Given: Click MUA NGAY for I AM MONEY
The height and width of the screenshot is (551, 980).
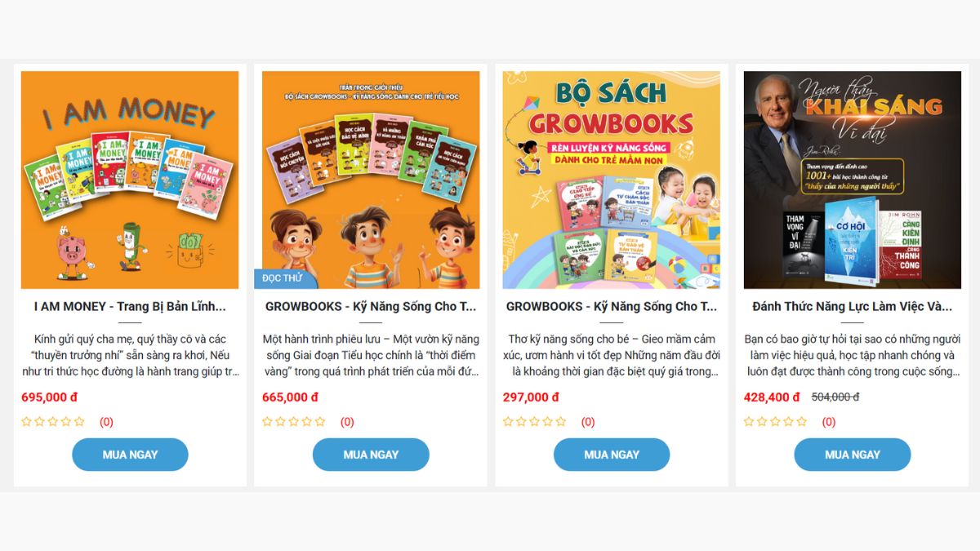Looking at the screenshot, I should click(130, 455).
